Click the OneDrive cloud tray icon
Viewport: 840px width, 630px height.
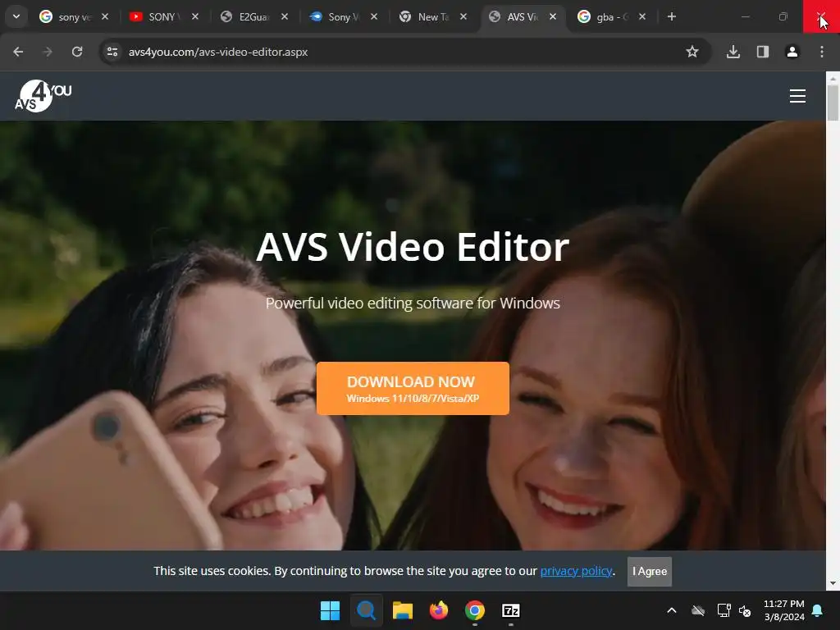tap(698, 610)
